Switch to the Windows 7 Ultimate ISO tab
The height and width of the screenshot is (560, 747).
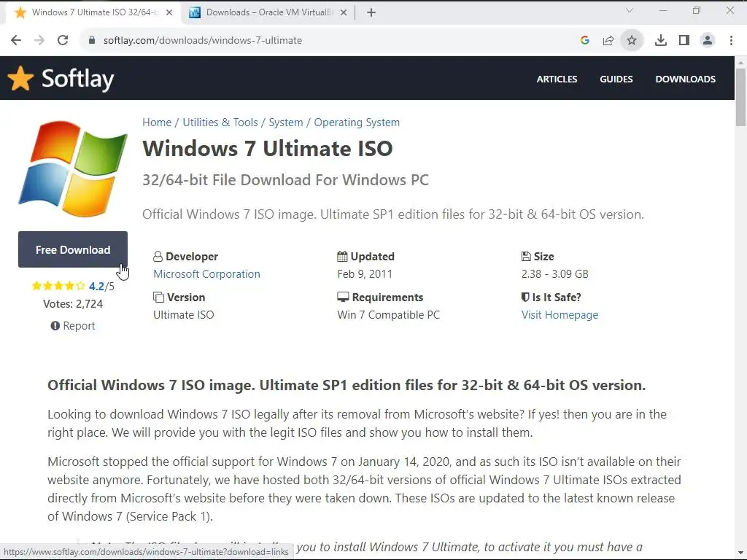pos(93,13)
